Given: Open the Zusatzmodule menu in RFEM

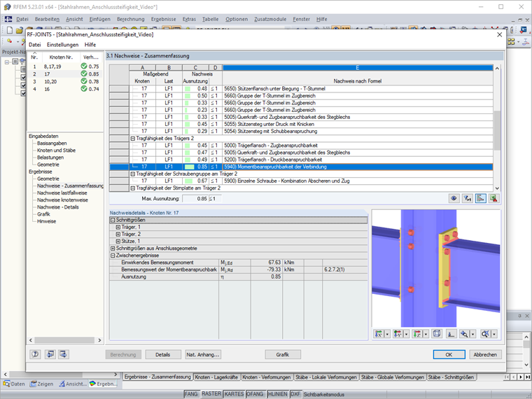Looking at the screenshot, I should pos(270,20).
